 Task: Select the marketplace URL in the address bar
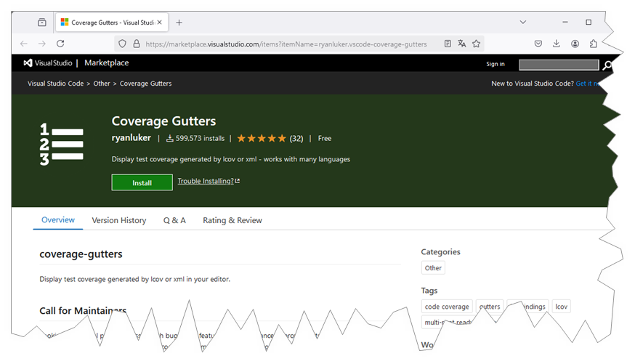point(286,44)
